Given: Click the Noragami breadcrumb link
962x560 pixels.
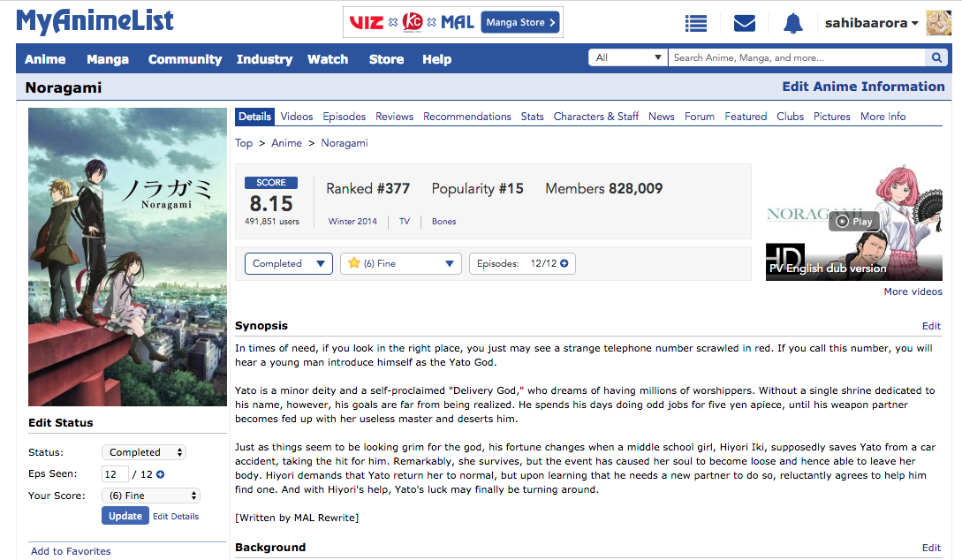Looking at the screenshot, I should (x=345, y=143).
